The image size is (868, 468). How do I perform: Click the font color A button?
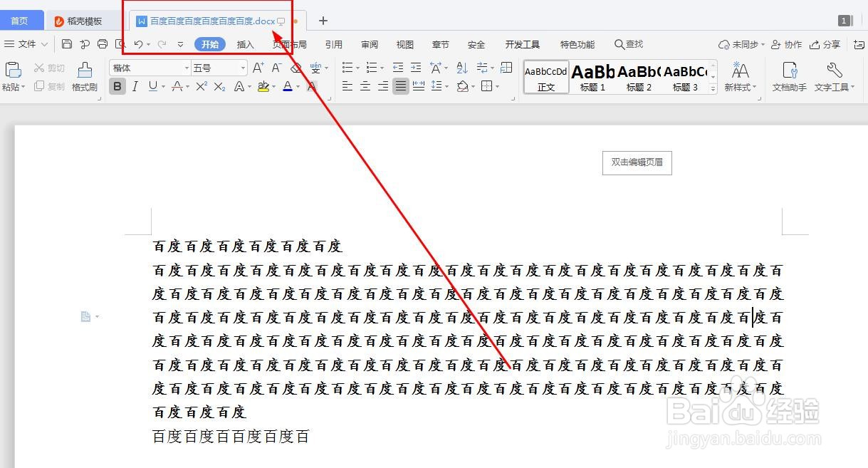288,86
